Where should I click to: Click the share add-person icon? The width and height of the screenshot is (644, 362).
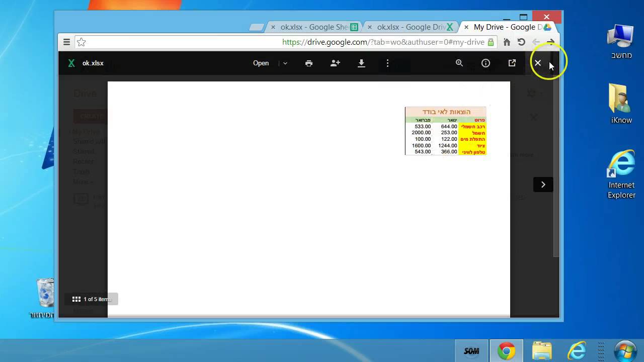pos(335,63)
